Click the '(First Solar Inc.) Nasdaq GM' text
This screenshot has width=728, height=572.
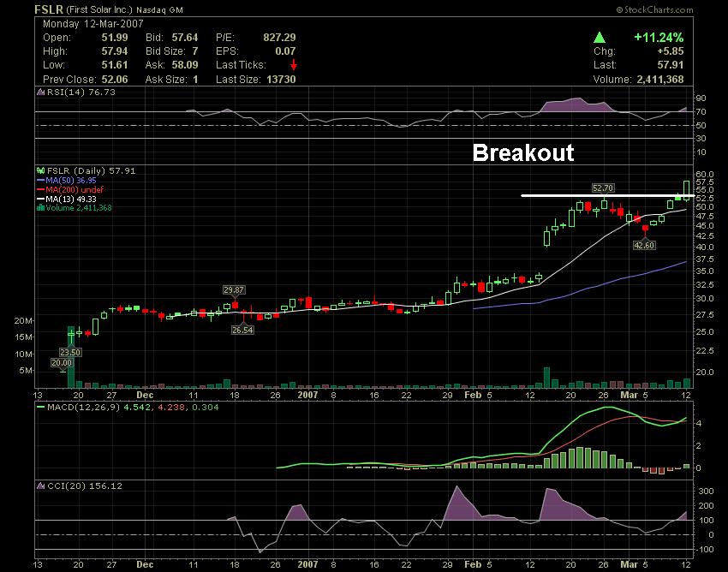[x=124, y=9]
